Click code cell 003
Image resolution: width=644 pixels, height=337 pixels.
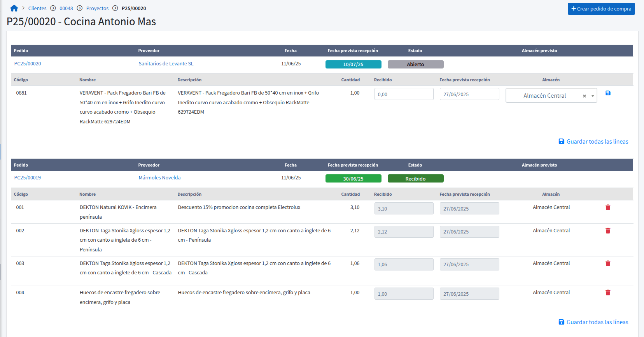coord(20,263)
